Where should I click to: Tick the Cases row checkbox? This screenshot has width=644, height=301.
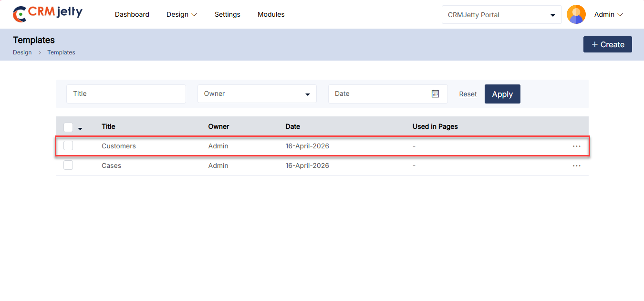click(68, 165)
